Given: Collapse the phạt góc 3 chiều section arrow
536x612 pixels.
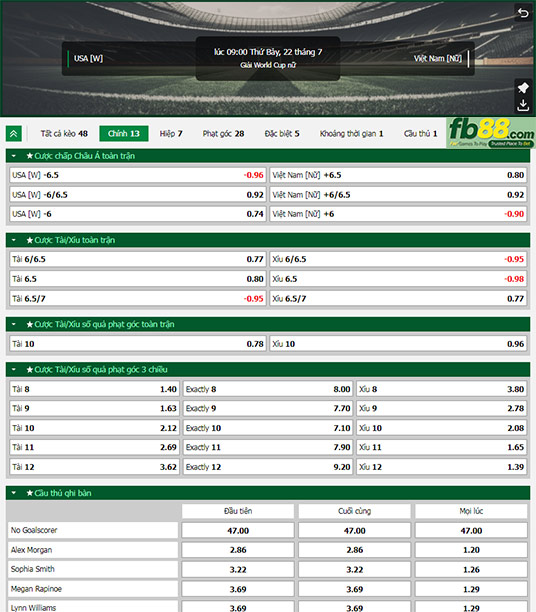Looking at the screenshot, I should pyautogui.click(x=14, y=369).
